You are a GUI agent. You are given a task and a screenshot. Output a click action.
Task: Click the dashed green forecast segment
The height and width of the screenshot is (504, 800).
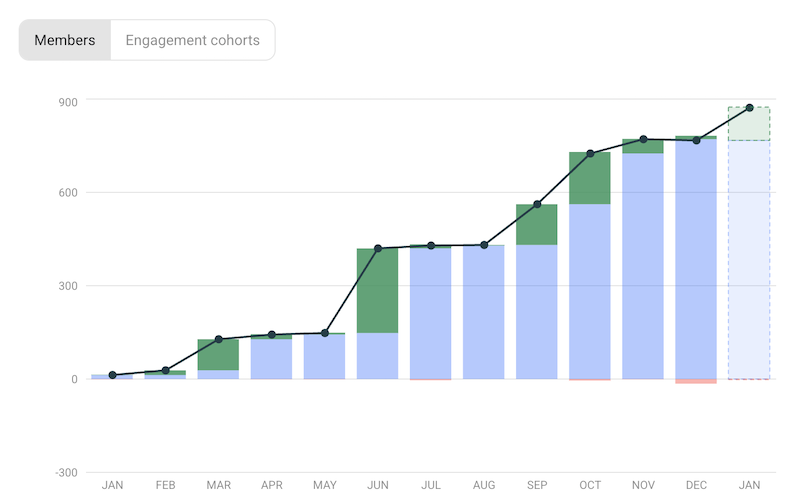749,124
